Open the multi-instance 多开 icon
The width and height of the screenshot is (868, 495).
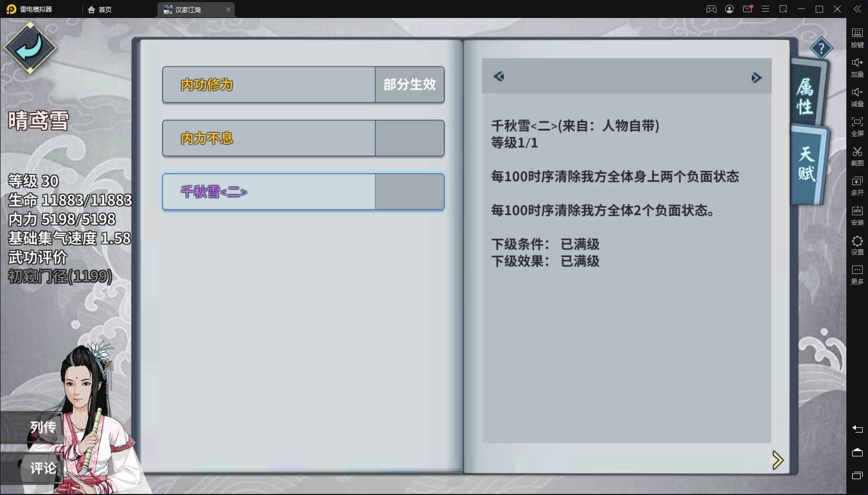(x=857, y=185)
